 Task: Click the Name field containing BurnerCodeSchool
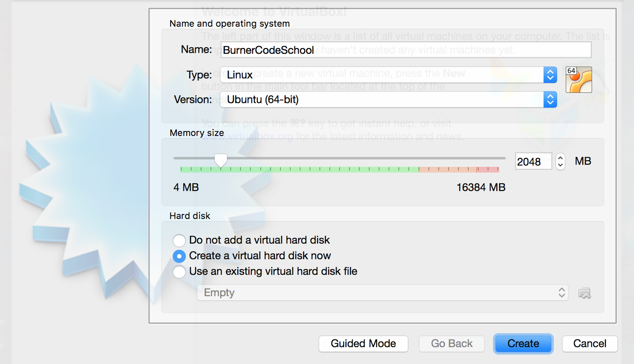click(x=406, y=50)
